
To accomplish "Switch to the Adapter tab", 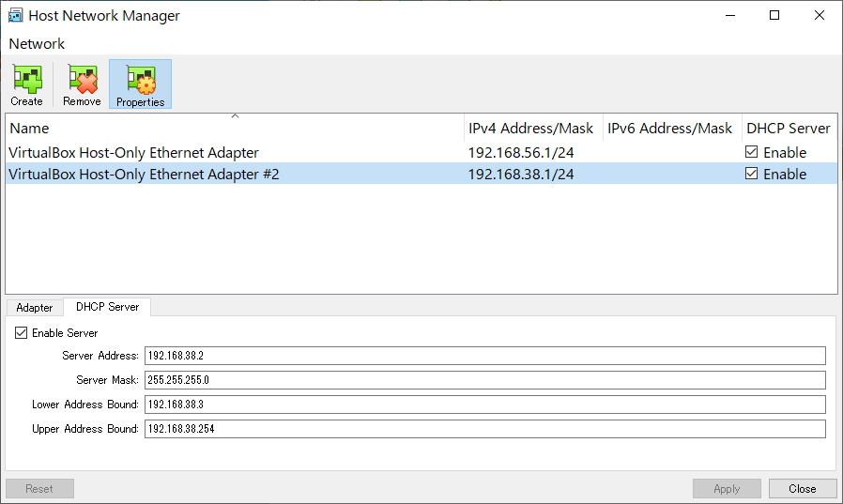I will [35, 307].
